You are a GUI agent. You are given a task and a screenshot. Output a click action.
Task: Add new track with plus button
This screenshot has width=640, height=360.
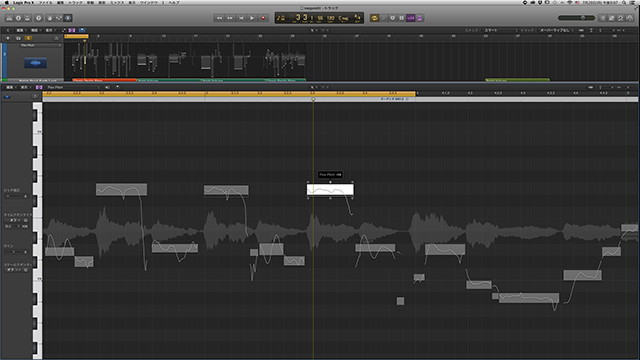[7, 38]
